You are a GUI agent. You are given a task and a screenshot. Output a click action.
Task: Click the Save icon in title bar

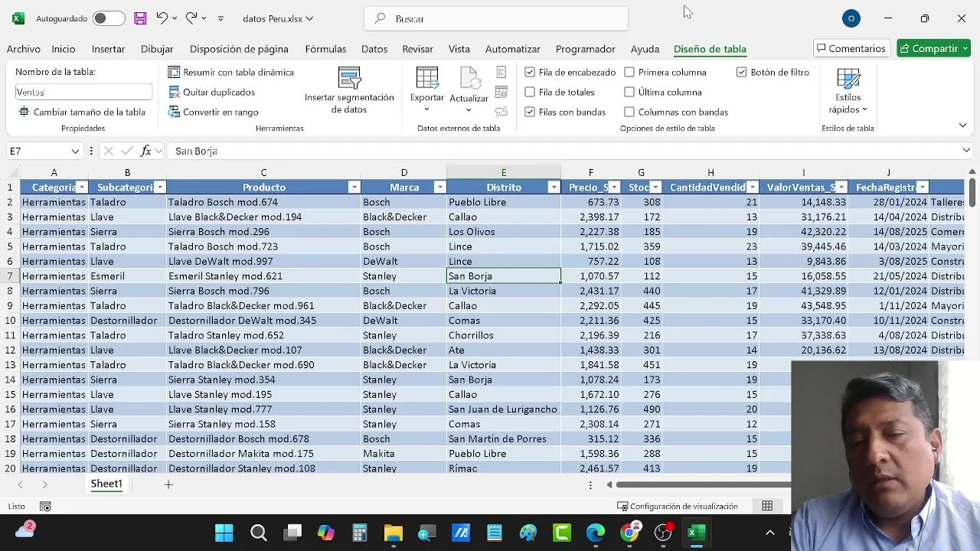140,18
